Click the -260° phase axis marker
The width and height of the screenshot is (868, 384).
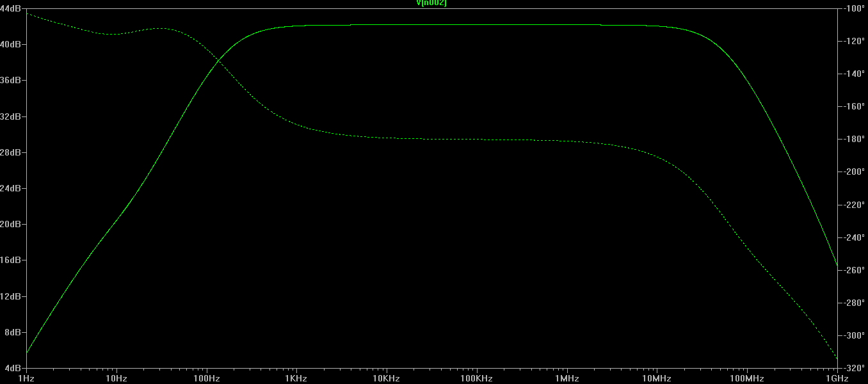[x=853, y=271]
